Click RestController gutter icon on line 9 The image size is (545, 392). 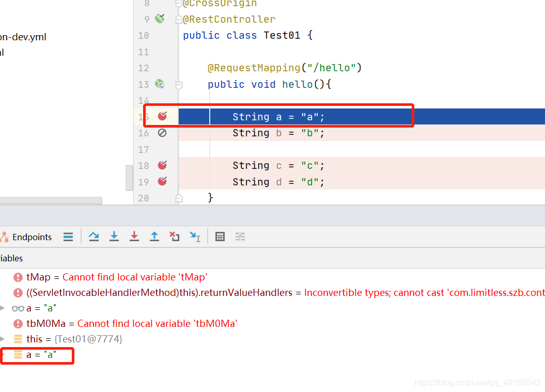point(160,19)
